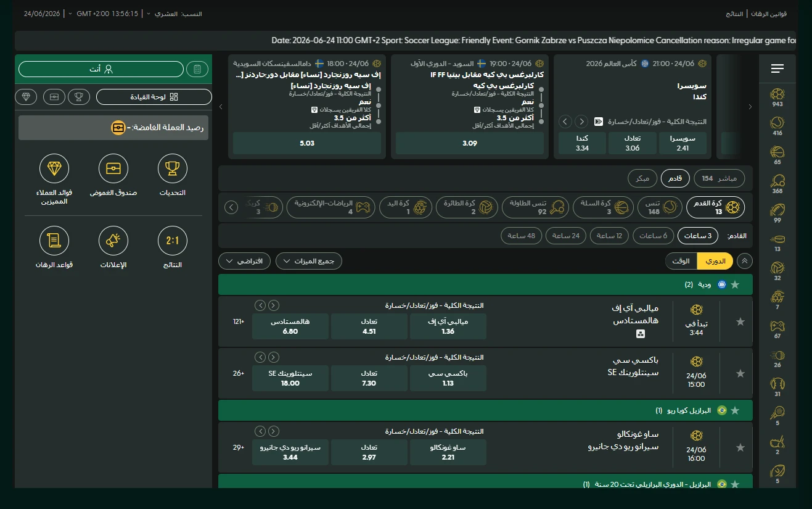Open the افتراضي dropdown
This screenshot has width=812, height=509.
[x=245, y=261]
